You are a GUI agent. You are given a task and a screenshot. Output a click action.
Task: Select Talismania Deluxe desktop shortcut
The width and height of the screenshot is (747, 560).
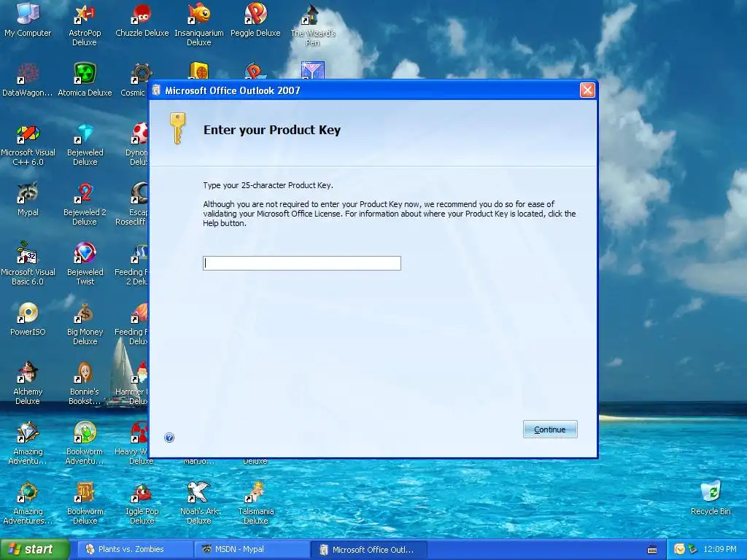[256, 503]
